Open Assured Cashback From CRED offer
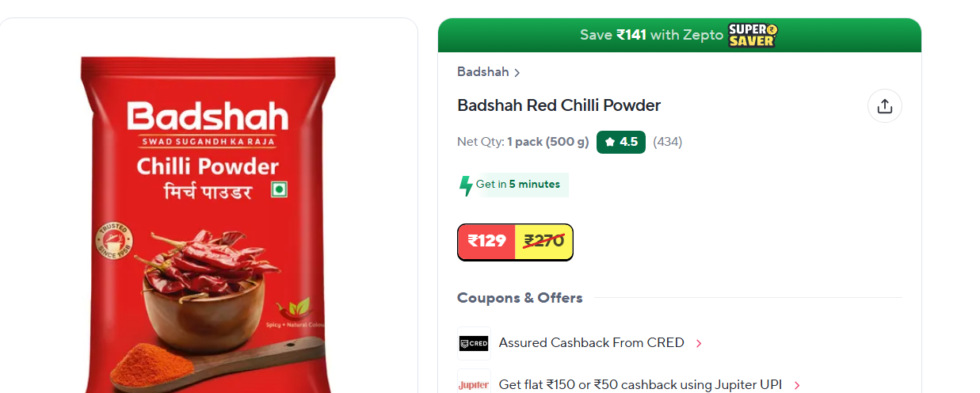The width and height of the screenshot is (980, 393). click(591, 343)
